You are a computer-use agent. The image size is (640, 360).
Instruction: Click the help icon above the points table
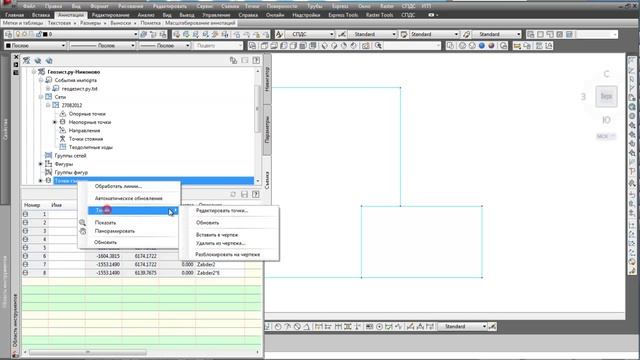click(x=256, y=195)
